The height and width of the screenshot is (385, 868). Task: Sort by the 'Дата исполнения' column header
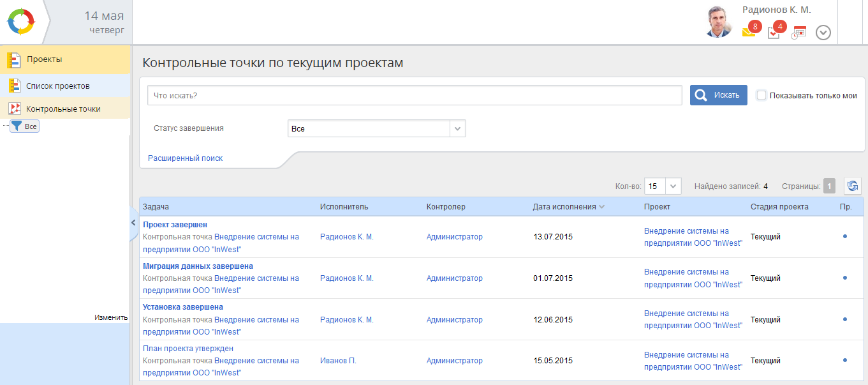pyautogui.click(x=564, y=206)
